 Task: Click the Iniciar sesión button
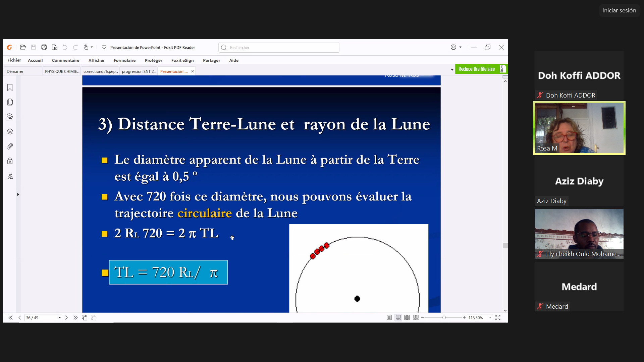click(619, 10)
